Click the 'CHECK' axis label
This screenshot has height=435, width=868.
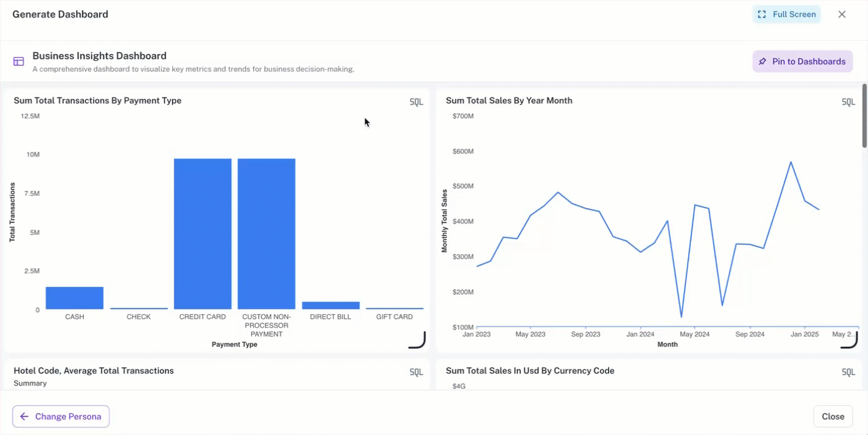pyautogui.click(x=139, y=317)
